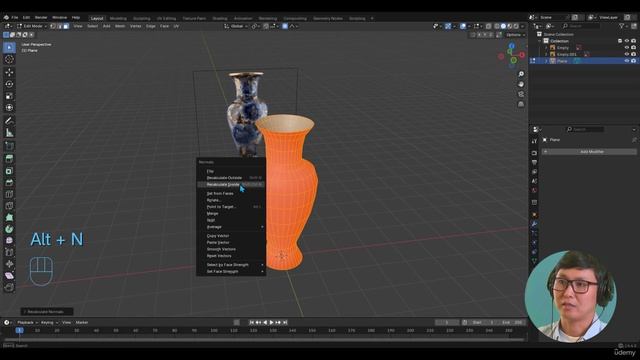
Task: Select the Measure ruler tool
Action: 9,133
